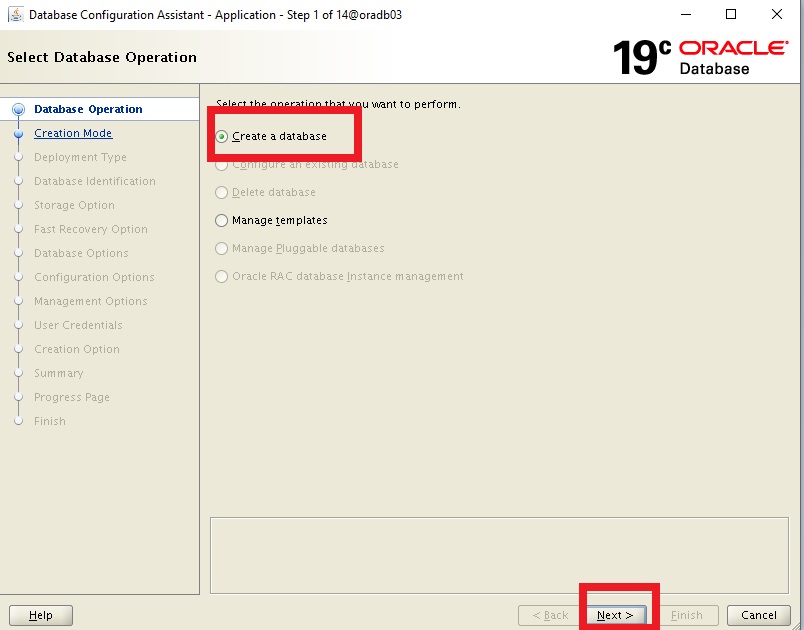Click 'Database Options' step in sidebar

point(81,253)
